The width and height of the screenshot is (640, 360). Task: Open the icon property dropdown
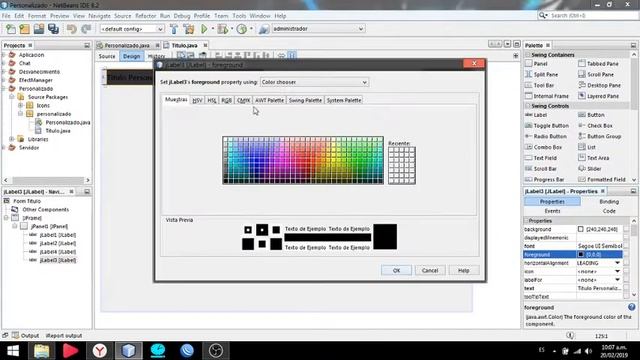617,271
